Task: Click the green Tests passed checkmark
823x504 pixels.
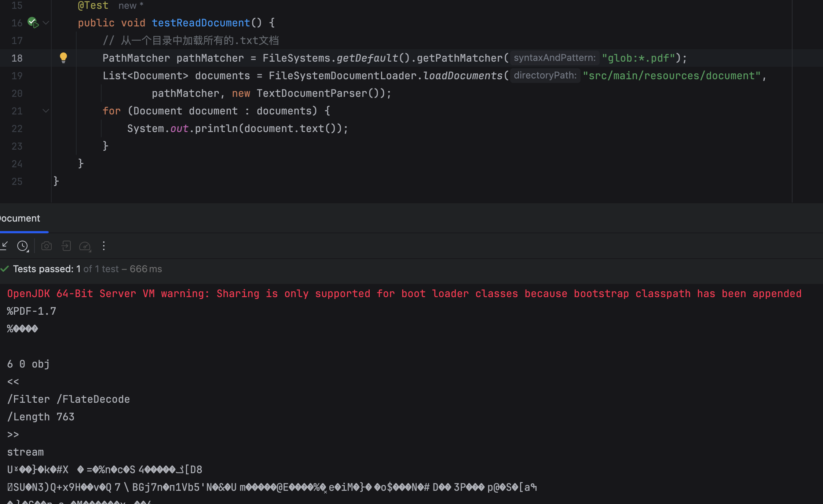Action: click(4, 269)
